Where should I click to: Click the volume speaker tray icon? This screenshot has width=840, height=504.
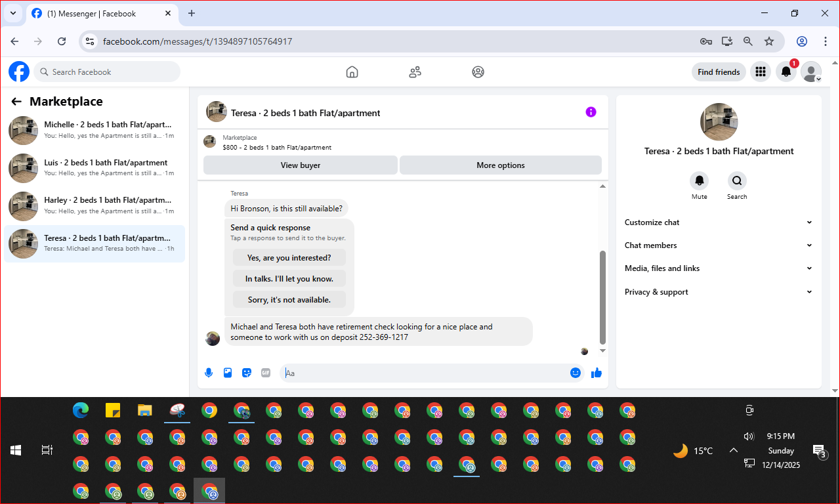tap(749, 436)
